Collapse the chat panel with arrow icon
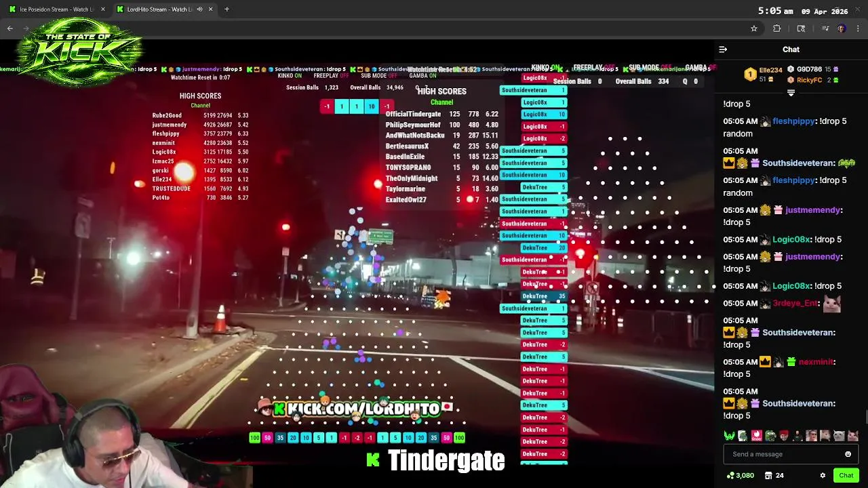The image size is (868, 488). (x=723, y=49)
